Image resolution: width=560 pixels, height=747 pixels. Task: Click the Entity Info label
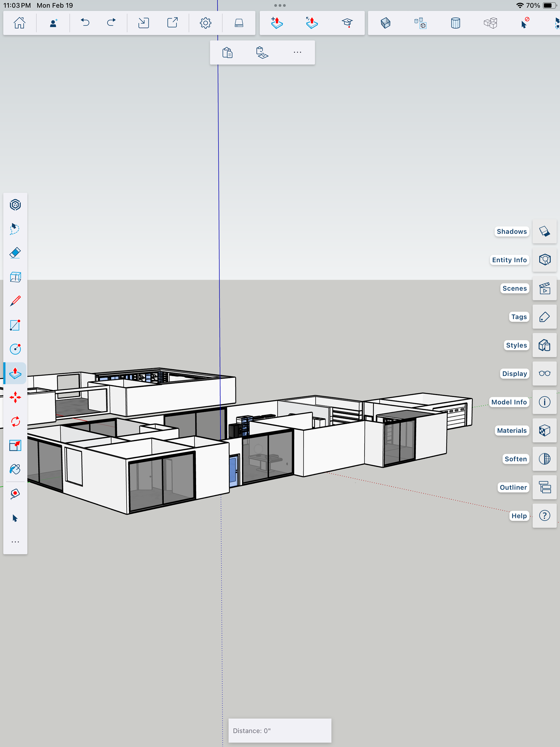click(x=509, y=260)
